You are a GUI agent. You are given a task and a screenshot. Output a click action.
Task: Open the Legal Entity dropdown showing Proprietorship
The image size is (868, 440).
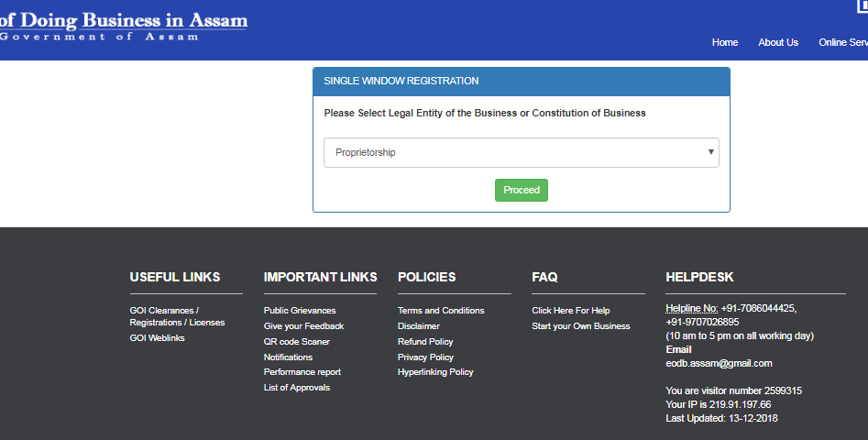coord(521,153)
